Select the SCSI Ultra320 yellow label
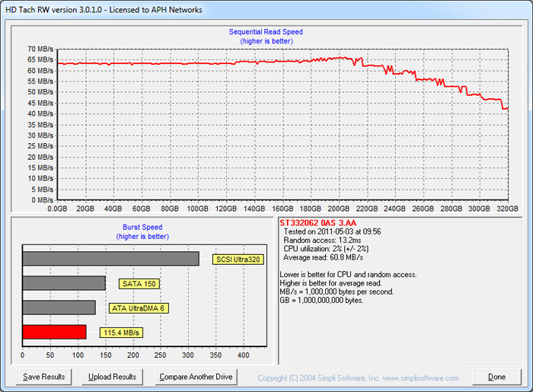The width and height of the screenshot is (533, 392). 238,260
